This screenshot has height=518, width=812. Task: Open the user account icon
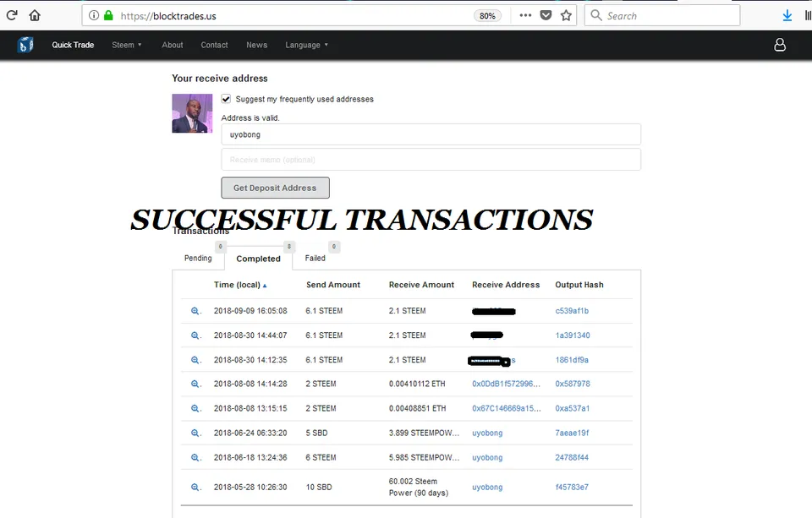(779, 45)
